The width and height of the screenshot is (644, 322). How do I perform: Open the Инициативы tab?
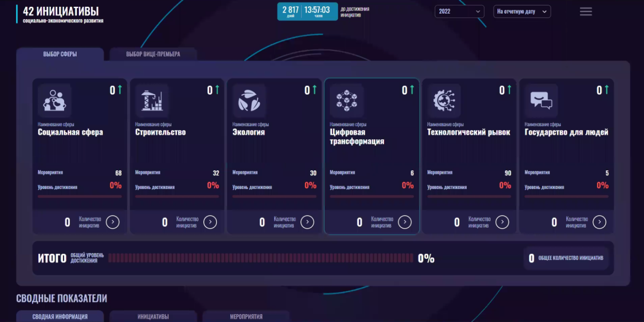click(153, 316)
